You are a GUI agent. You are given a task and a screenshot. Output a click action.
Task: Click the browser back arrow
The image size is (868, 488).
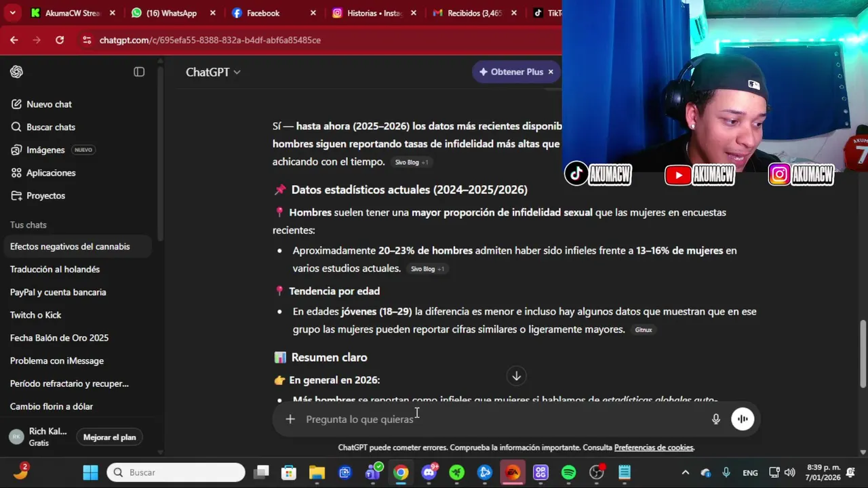(14, 40)
